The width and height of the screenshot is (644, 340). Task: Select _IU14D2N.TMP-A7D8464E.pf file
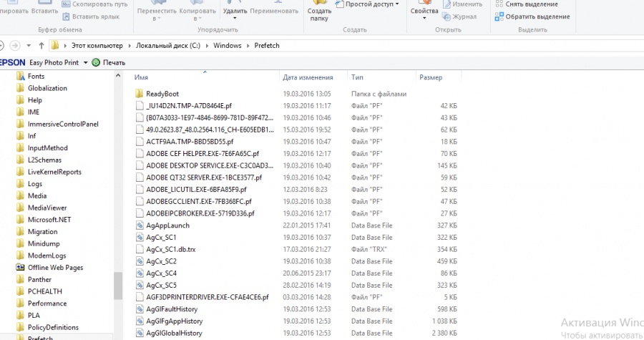(189, 106)
